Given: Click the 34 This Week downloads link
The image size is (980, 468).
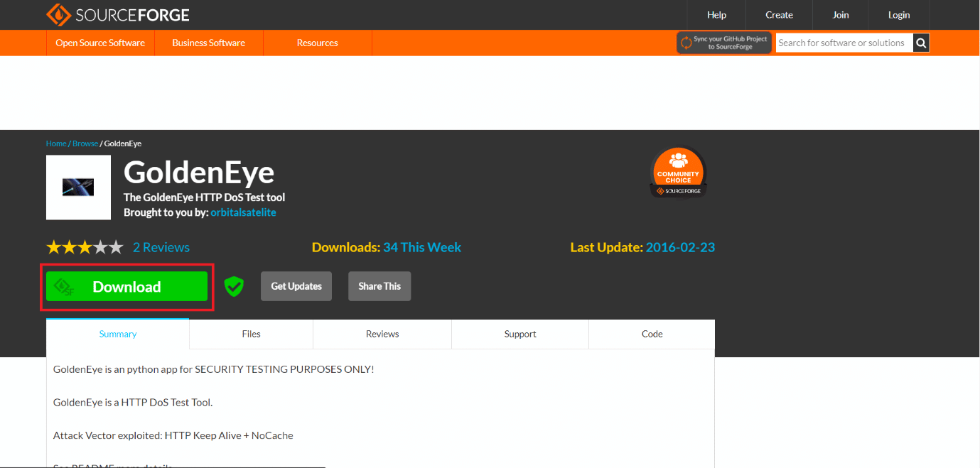Looking at the screenshot, I should (422, 247).
